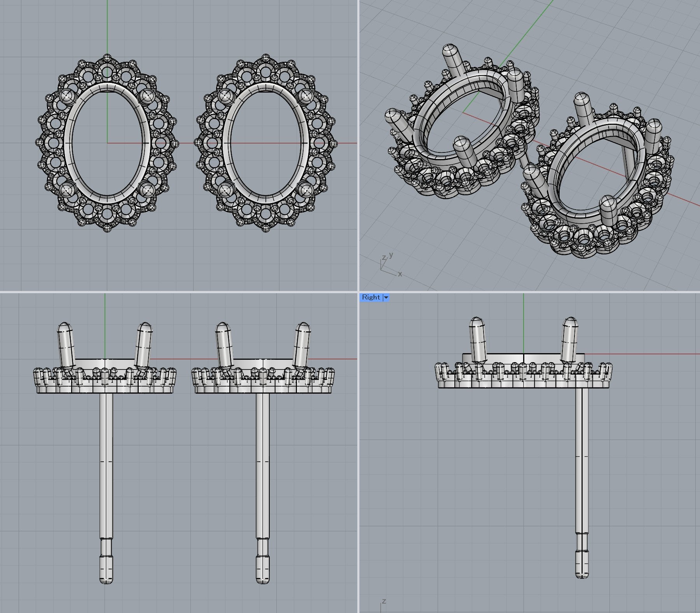Click the Right viewport title label
Image resolution: width=700 pixels, height=613 pixels.
371,298
